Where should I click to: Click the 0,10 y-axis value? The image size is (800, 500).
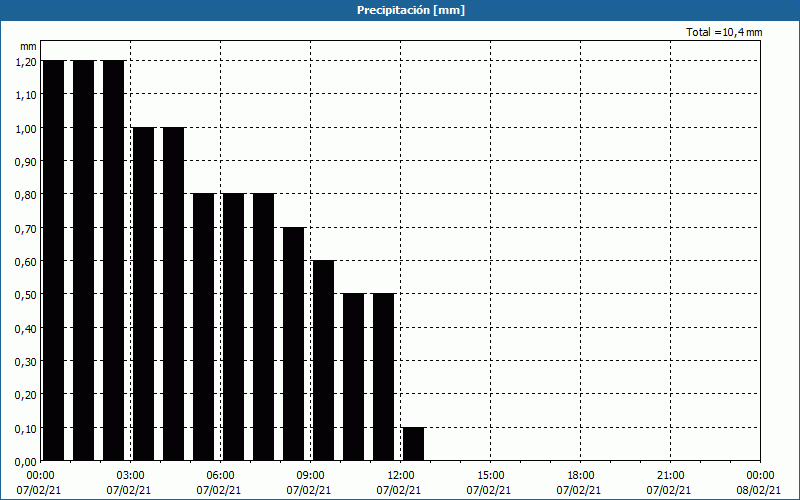[x=26, y=428]
